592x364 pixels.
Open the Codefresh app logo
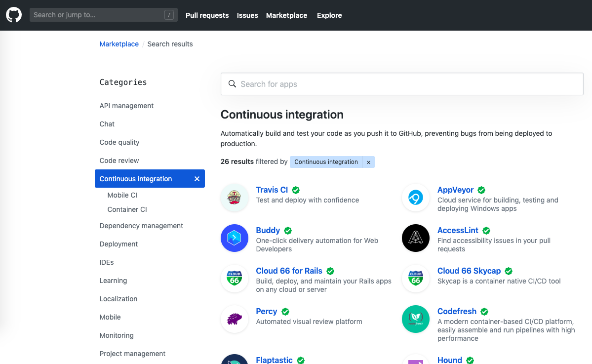click(x=416, y=319)
